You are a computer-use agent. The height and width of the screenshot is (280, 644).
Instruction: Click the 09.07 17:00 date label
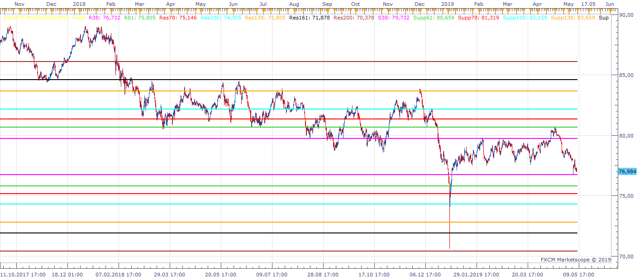(x=272, y=274)
